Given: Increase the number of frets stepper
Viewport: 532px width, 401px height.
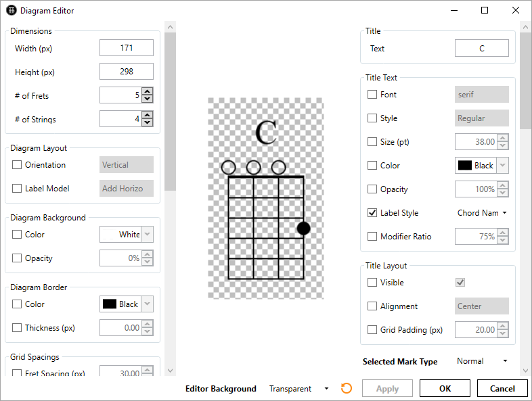Looking at the screenshot, I should pos(147,91).
